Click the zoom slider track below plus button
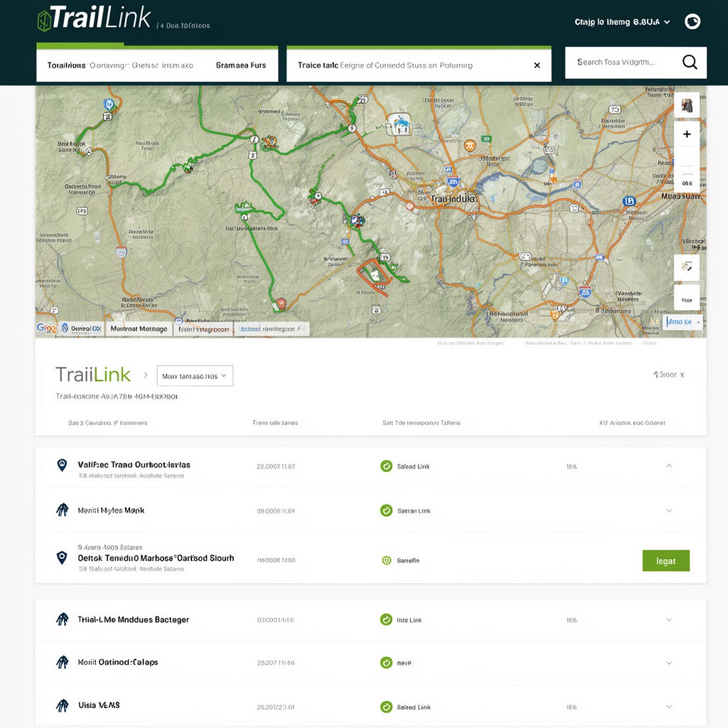This screenshot has height=728, width=728. [687, 156]
